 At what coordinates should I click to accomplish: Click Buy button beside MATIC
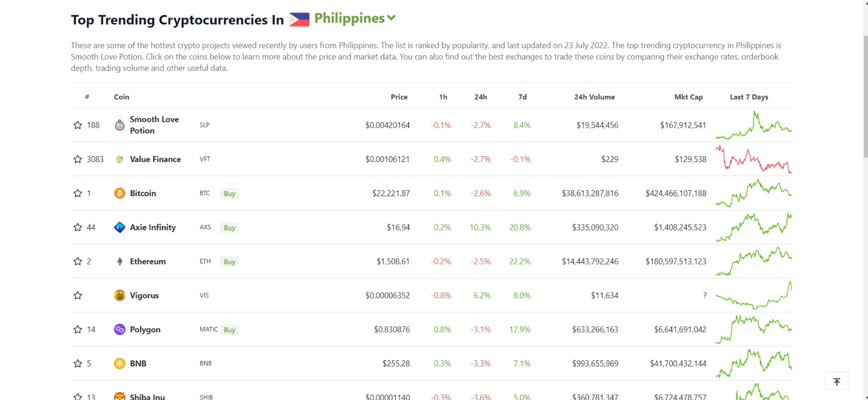pos(229,330)
